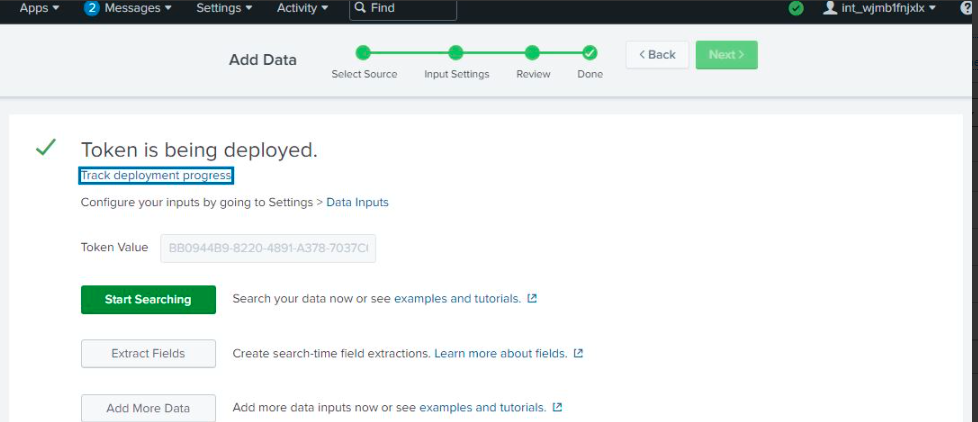Screen dimensions: 978x422
Task: Click the Messages count badge
Action: 92,8
